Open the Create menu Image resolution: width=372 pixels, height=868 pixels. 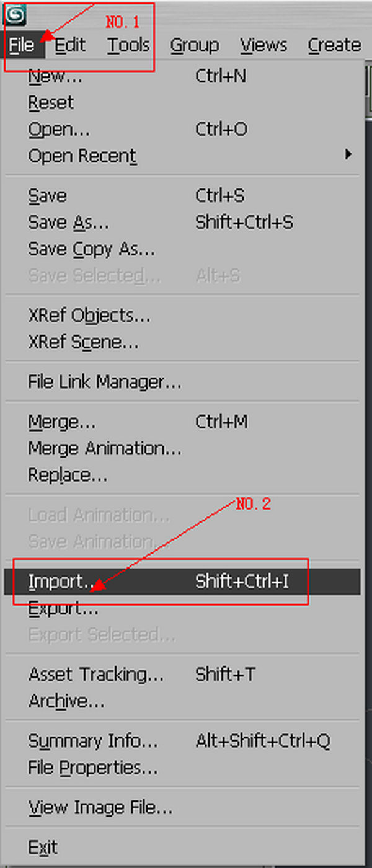(334, 45)
